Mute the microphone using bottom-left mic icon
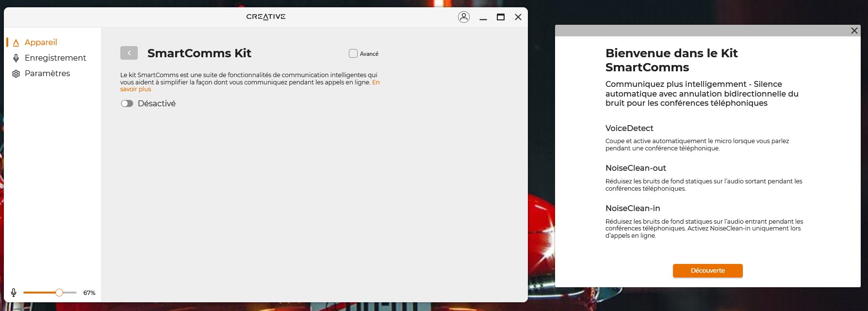This screenshot has width=868, height=311. pos(14,293)
